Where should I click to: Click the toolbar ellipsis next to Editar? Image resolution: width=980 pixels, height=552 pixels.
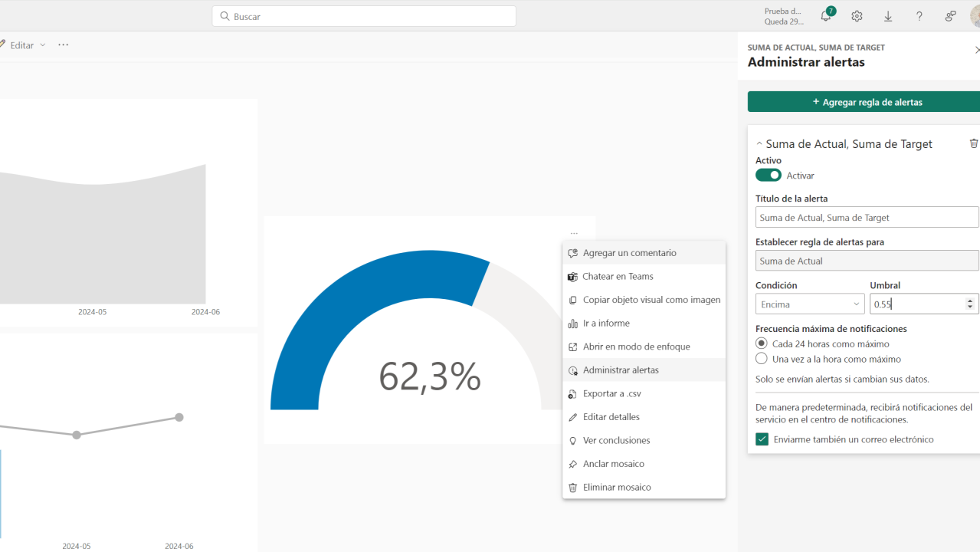click(x=64, y=45)
